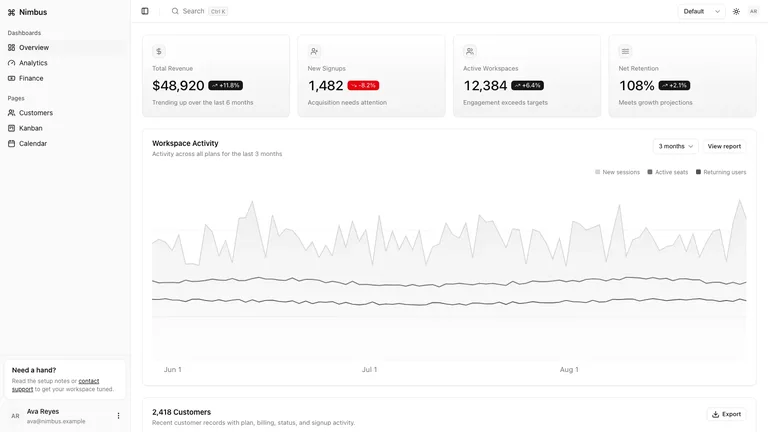Click the Total Revenue dollar icon
Image resolution: width=768 pixels, height=432 pixels.
(159, 51)
